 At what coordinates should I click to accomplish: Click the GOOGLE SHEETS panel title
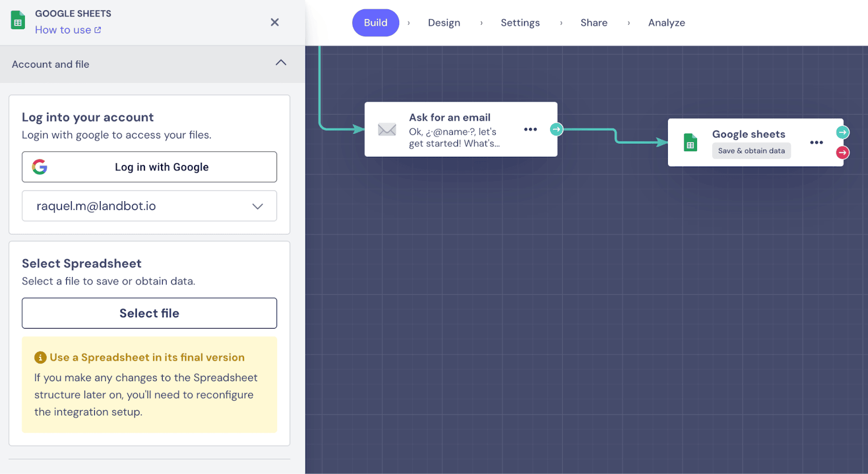(73, 14)
